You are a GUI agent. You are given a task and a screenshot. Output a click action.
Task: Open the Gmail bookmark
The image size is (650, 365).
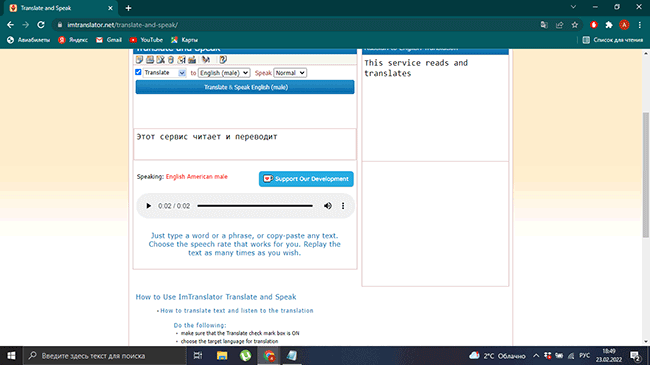click(109, 40)
